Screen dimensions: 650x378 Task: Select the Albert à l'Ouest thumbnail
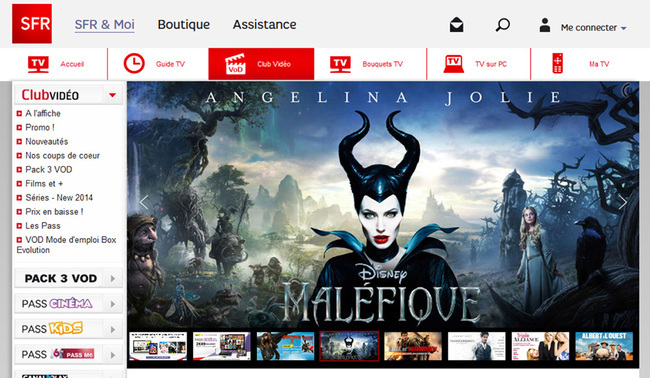click(604, 346)
